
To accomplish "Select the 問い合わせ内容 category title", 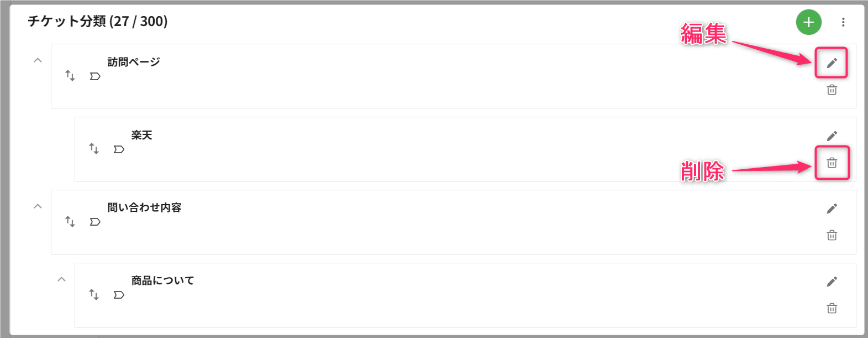I will coord(144,207).
